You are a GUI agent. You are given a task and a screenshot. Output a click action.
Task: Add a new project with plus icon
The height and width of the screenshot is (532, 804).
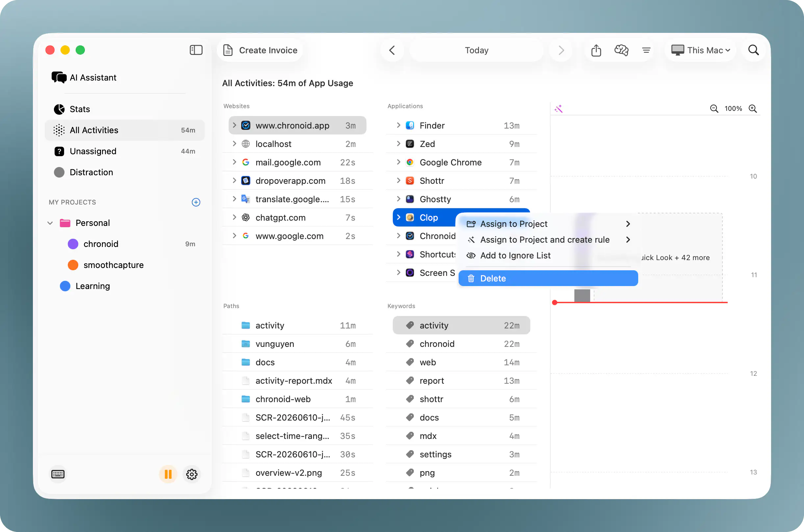196,202
